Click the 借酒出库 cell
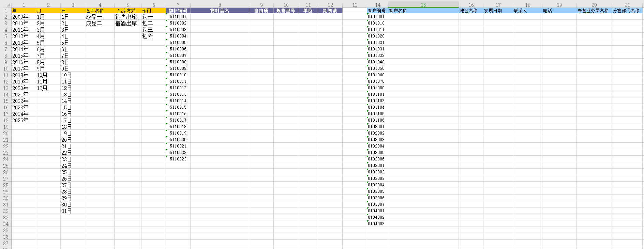 click(x=128, y=23)
